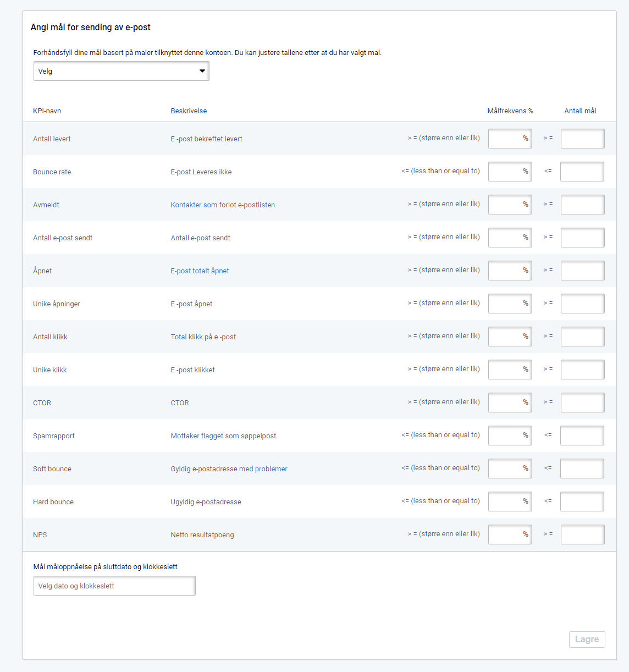This screenshot has width=629, height=672.
Task: Select the Antall mål field for Soft bounce
Action: (x=582, y=468)
